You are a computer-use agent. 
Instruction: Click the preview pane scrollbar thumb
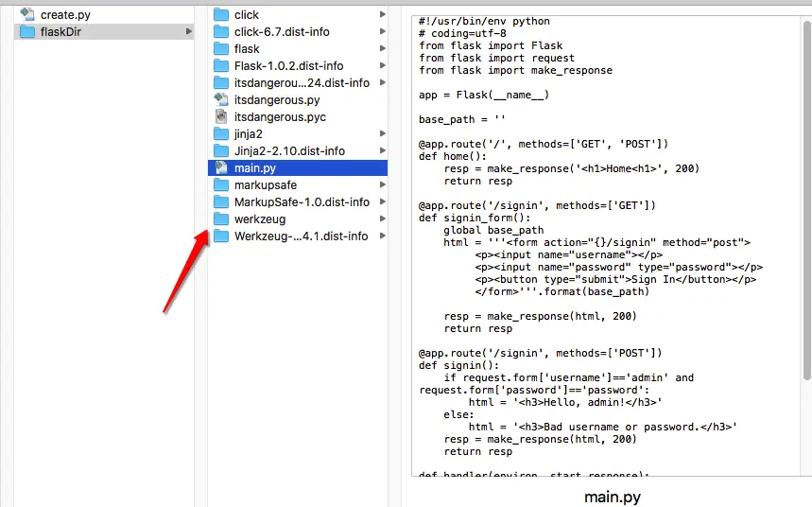pos(807,201)
